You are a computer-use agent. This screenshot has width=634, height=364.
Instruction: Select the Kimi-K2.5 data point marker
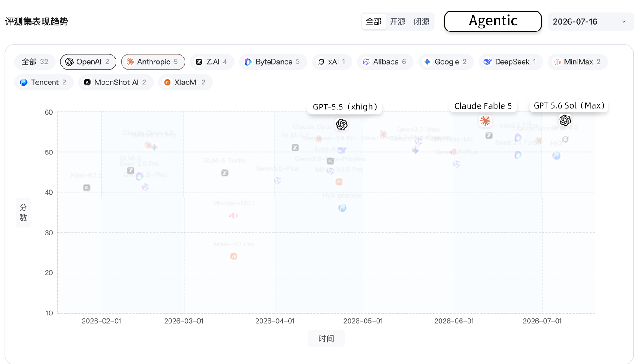click(87, 188)
